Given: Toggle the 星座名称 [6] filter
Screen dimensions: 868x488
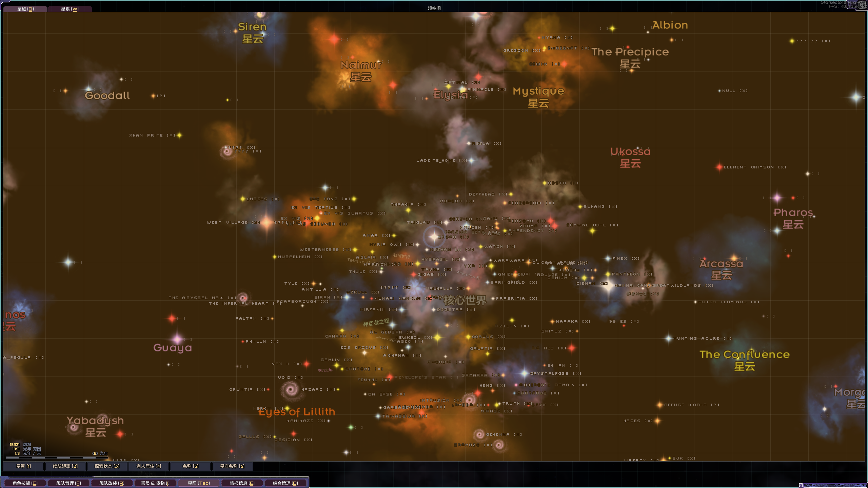Looking at the screenshot, I should [232, 466].
